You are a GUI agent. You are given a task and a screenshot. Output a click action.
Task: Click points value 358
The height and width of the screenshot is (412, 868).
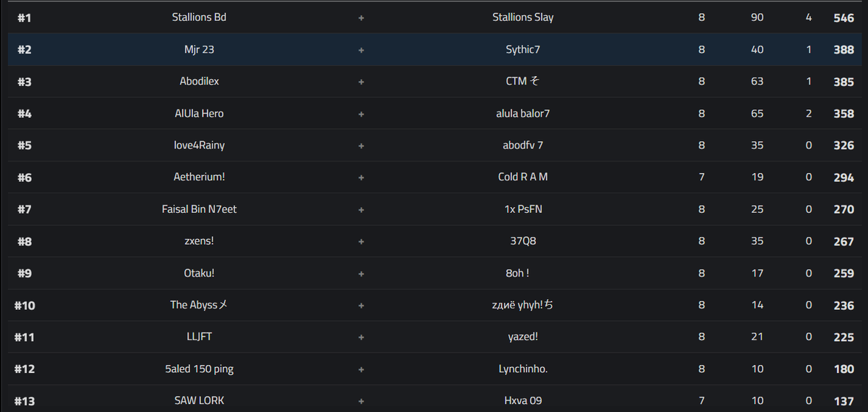pyautogui.click(x=843, y=114)
